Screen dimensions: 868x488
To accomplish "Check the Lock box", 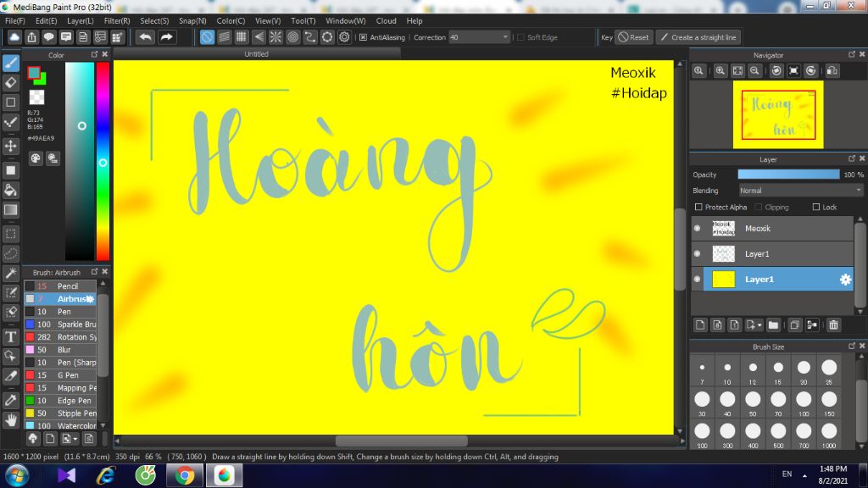I will 816,207.
